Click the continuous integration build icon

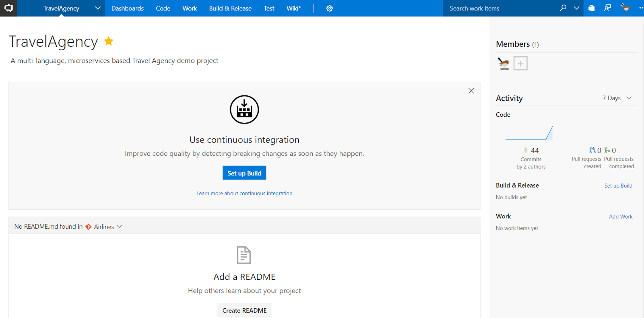pos(244,109)
